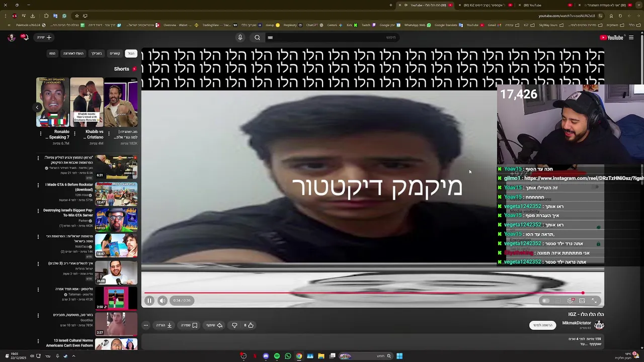644x362 pixels.
Task: Open the YouTube account avatar menu
Action: pos(11,37)
